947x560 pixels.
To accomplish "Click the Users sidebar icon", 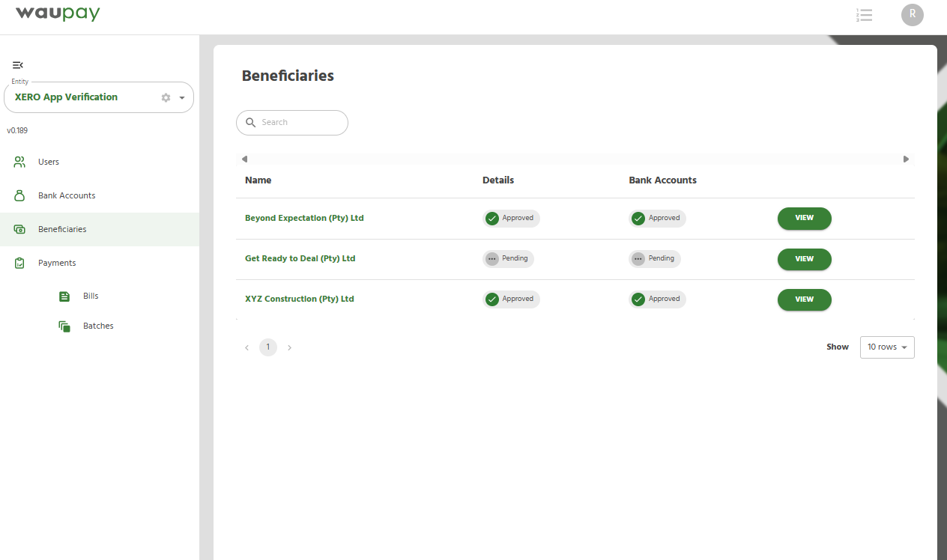I will [20, 162].
